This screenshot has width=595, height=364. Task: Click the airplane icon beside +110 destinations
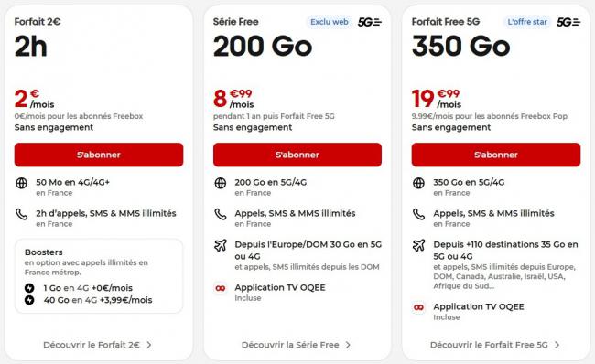point(418,245)
